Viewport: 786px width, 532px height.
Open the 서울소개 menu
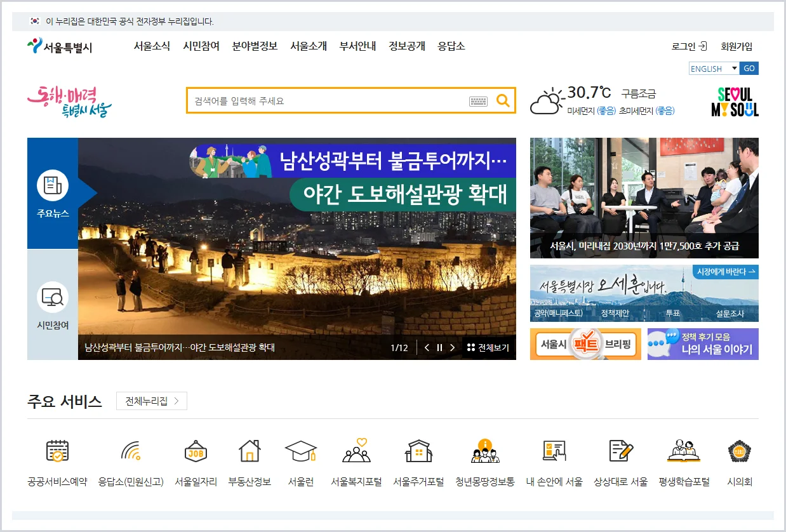tap(309, 46)
